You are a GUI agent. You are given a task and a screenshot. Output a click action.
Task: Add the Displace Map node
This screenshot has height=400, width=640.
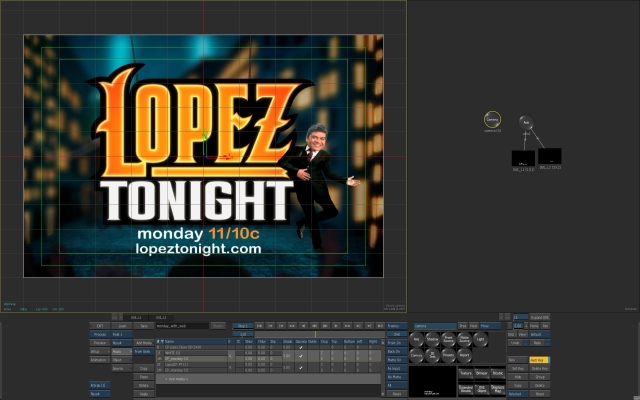pyautogui.click(x=498, y=389)
